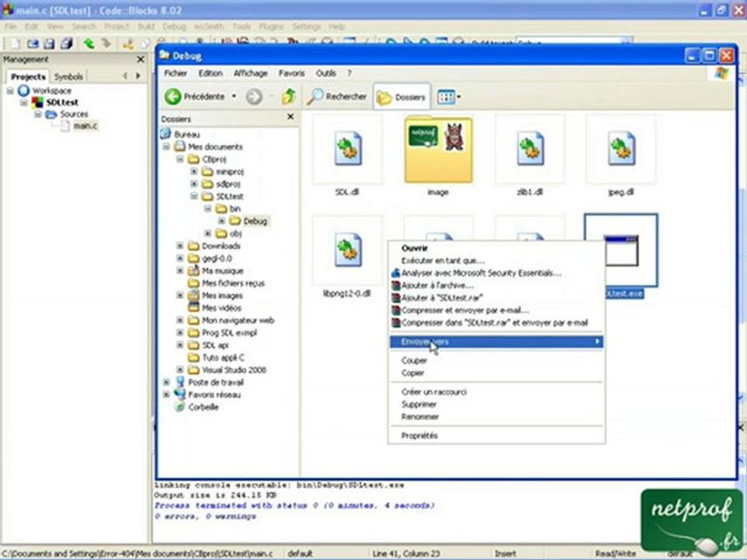The image size is (747, 560).
Task: Open the Envoyer vers submenu
Action: click(496, 341)
